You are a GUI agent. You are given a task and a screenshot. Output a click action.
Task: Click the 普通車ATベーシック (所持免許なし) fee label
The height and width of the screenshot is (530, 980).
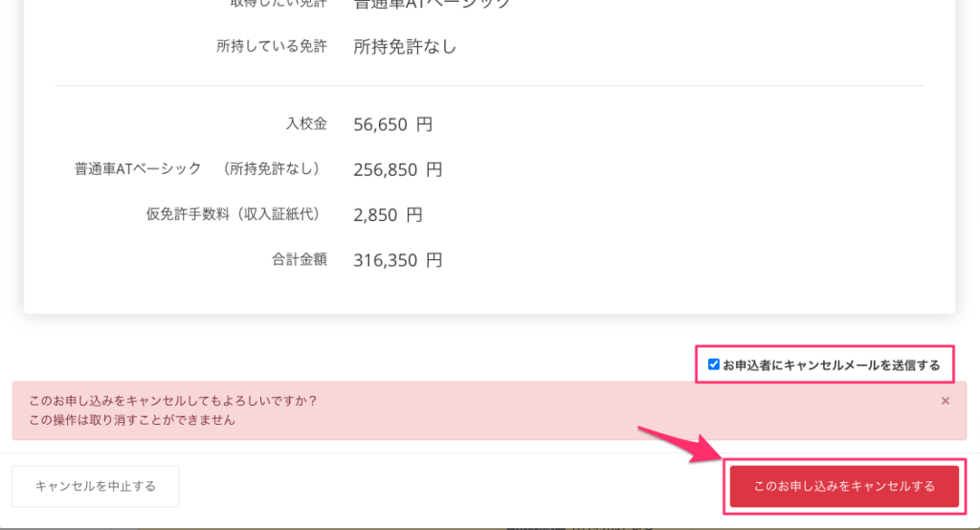click(197, 169)
